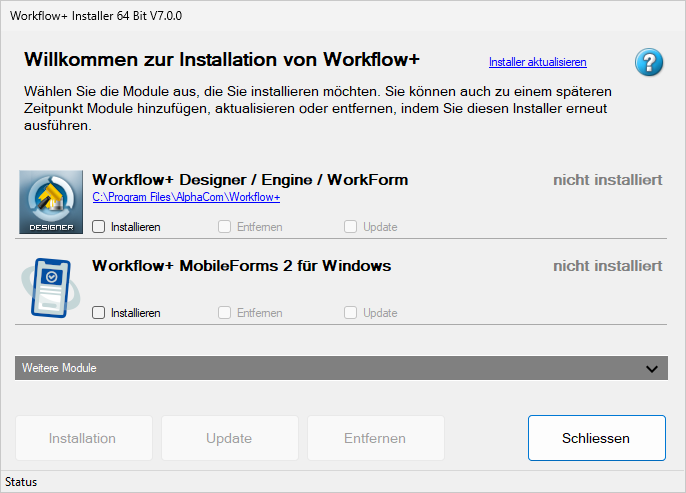Tick Entfernen checkbox for MobileForms 2
686x493 pixels.
click(224, 312)
